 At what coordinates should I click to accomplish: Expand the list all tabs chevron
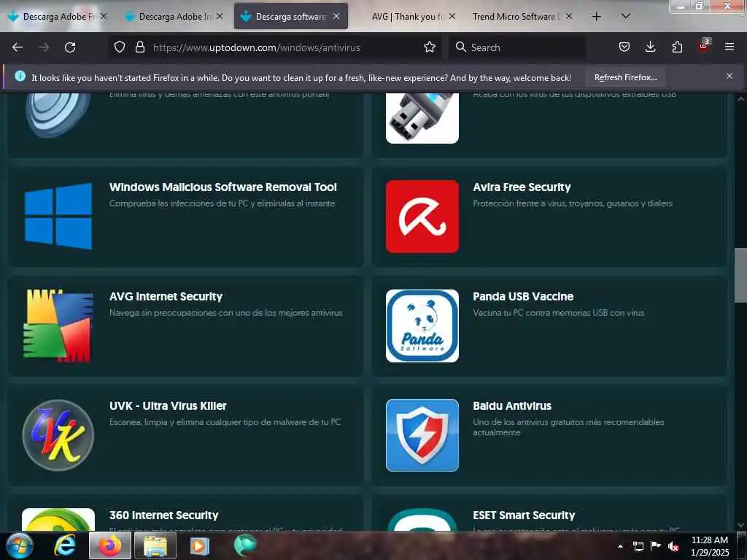pos(626,16)
